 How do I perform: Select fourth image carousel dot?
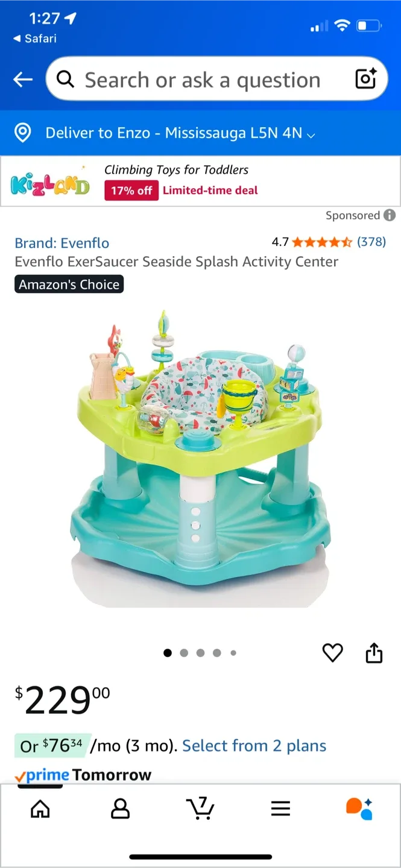(216, 653)
